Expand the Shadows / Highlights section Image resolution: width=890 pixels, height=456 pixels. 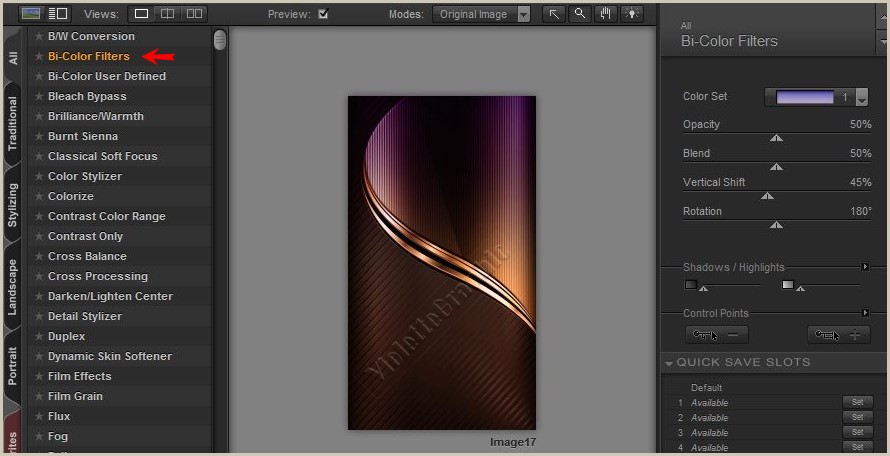(x=865, y=267)
